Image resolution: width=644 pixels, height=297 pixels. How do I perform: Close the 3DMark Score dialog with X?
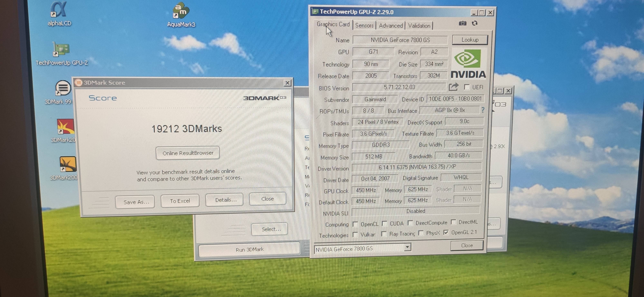pos(288,83)
